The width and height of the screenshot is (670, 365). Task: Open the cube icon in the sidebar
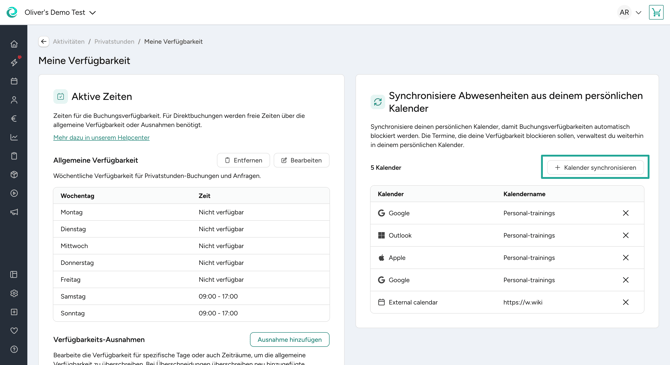point(14,174)
